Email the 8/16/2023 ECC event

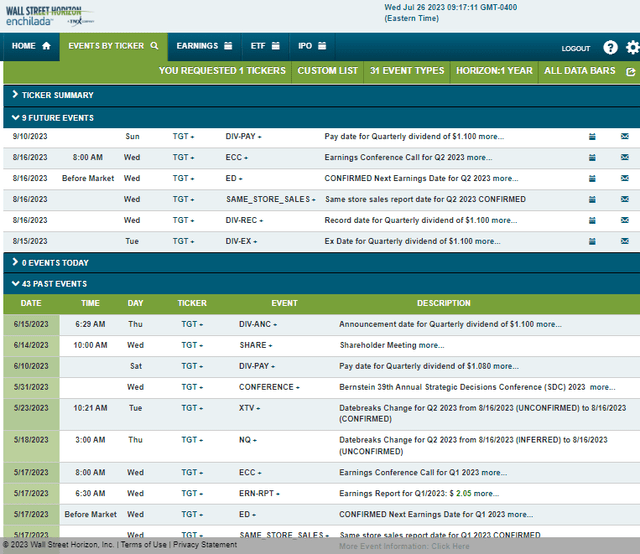[624, 157]
